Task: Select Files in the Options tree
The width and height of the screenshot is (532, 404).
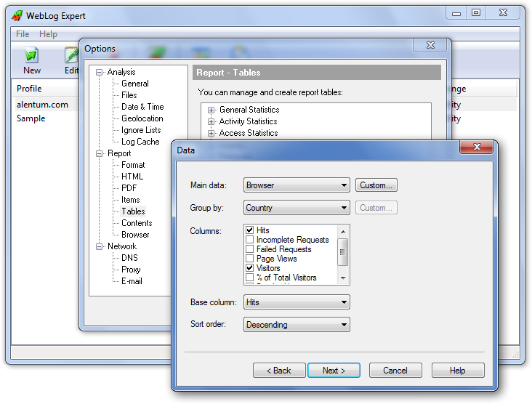Action: pyautogui.click(x=129, y=95)
